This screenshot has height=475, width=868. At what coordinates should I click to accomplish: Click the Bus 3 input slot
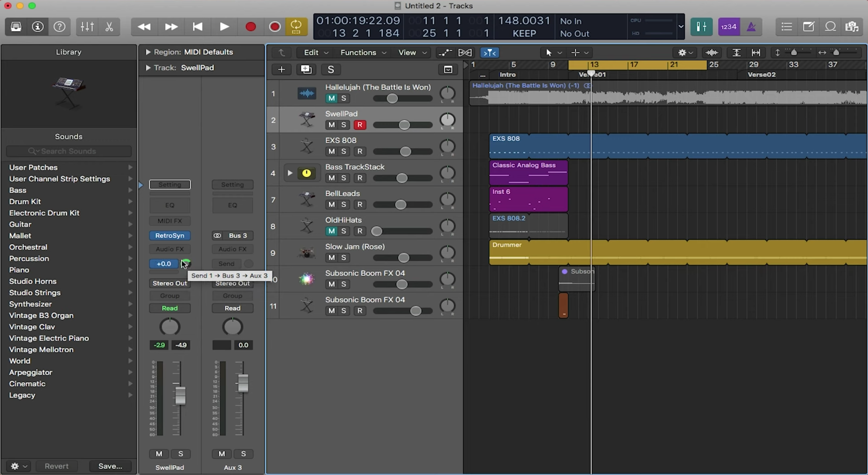point(237,235)
